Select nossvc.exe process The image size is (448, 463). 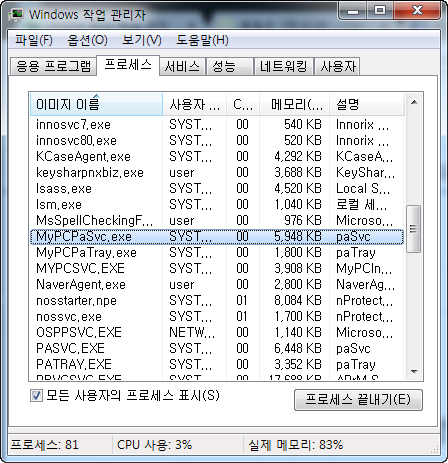[x=217, y=317]
